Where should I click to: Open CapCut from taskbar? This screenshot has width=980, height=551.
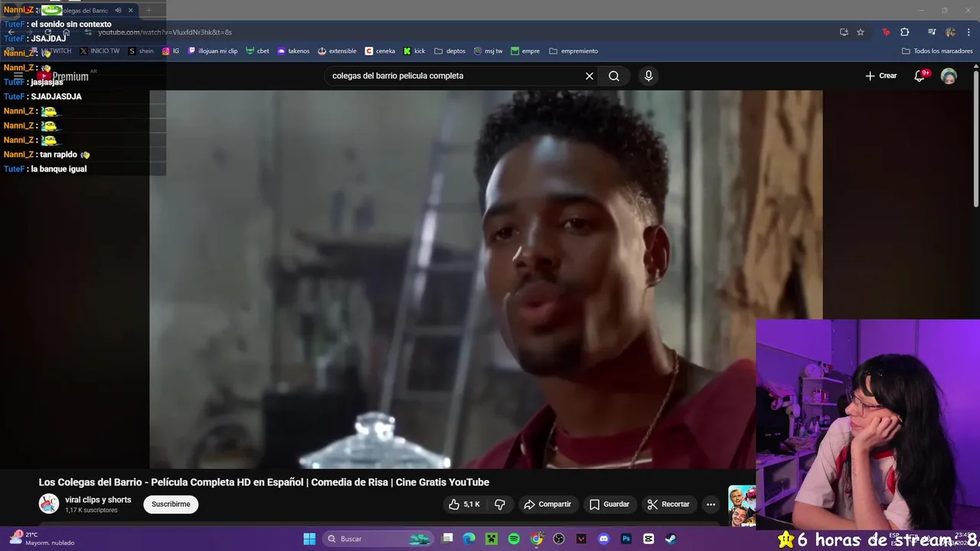click(648, 539)
